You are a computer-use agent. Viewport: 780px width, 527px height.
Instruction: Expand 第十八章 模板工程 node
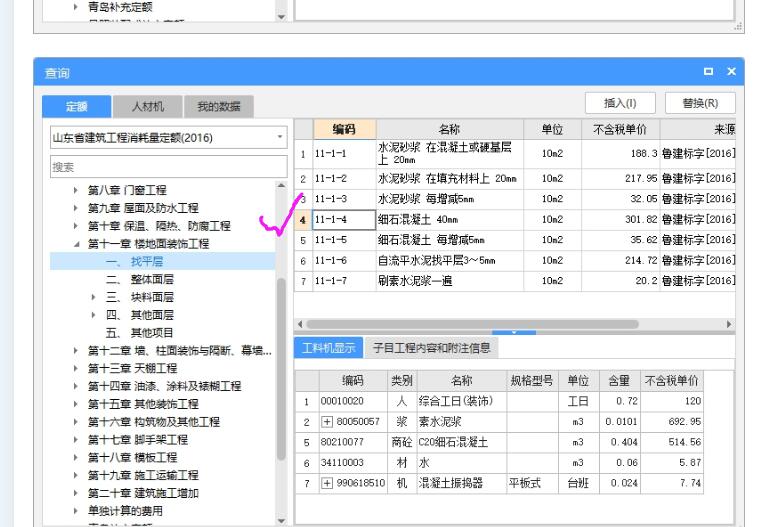76,457
